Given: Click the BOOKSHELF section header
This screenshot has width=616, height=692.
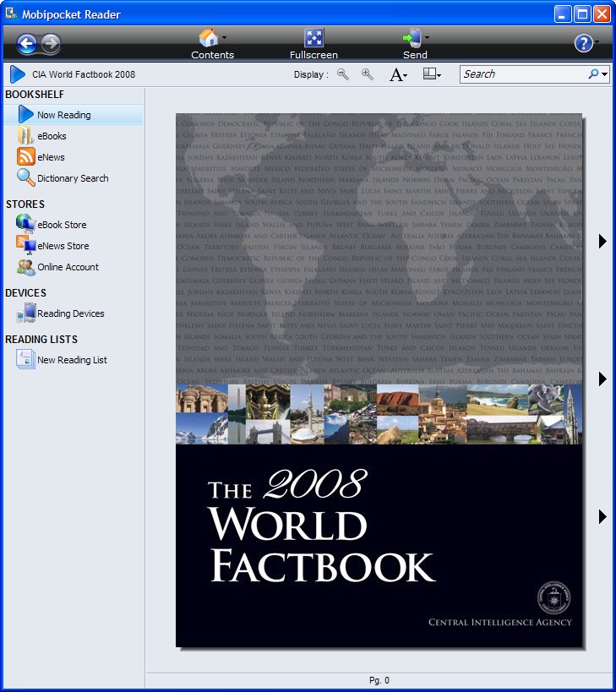Looking at the screenshot, I should pos(35,95).
